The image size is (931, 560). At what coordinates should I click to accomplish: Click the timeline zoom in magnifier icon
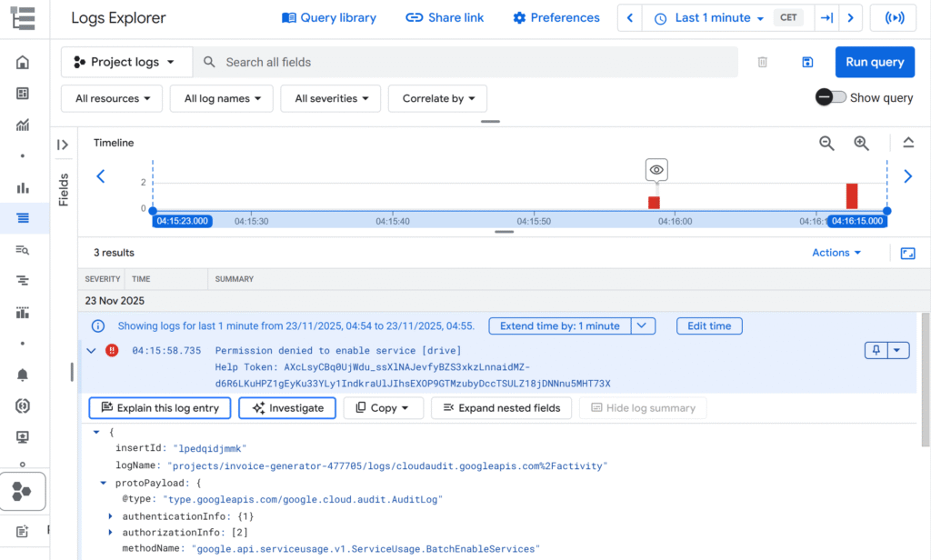[x=861, y=143]
